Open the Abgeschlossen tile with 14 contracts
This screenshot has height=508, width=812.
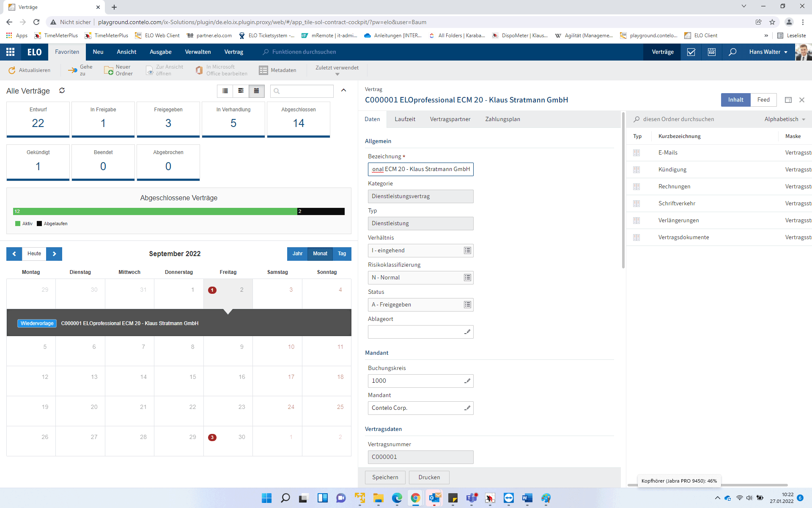tap(299, 119)
